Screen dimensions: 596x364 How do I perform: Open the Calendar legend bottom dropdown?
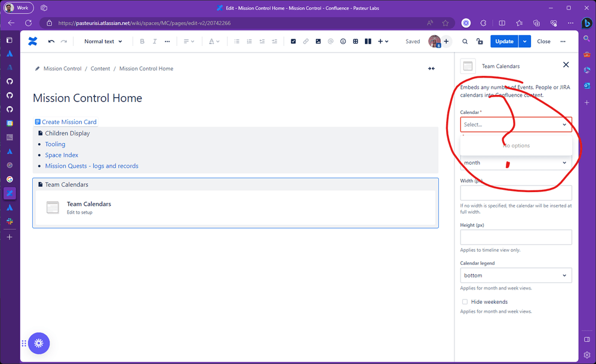[516, 276]
